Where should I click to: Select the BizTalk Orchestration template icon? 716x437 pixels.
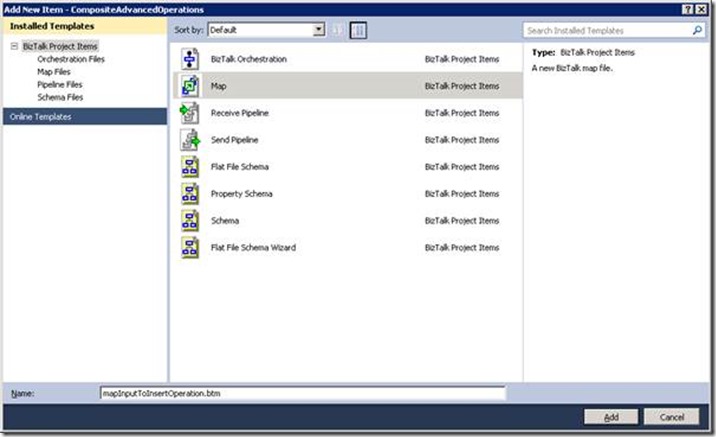pos(190,59)
